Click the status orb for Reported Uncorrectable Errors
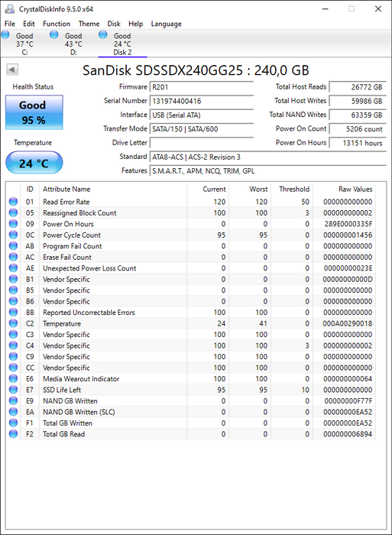This screenshot has height=535, width=392. pos(13,312)
